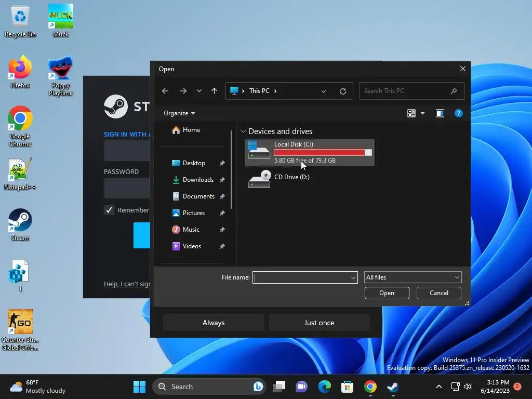
Task: Select Local Disk (C:) drive
Action: tap(310, 153)
